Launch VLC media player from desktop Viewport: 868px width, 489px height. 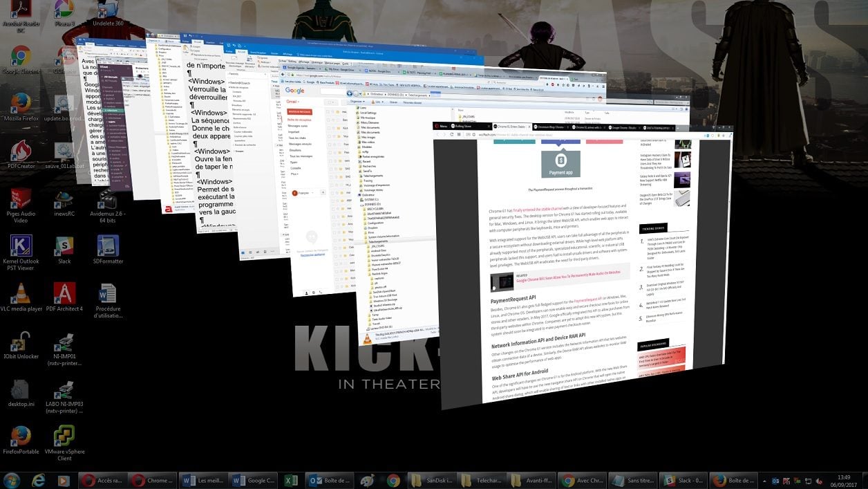[21, 298]
